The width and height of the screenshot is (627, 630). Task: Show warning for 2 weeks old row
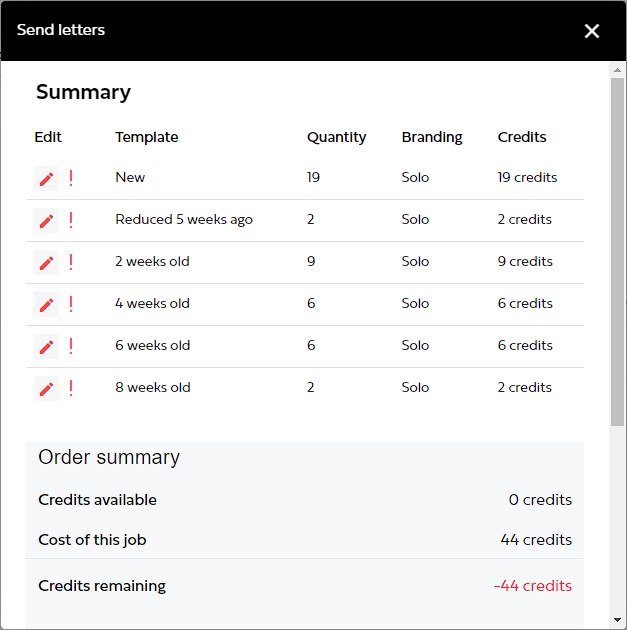pyautogui.click(x=71, y=262)
